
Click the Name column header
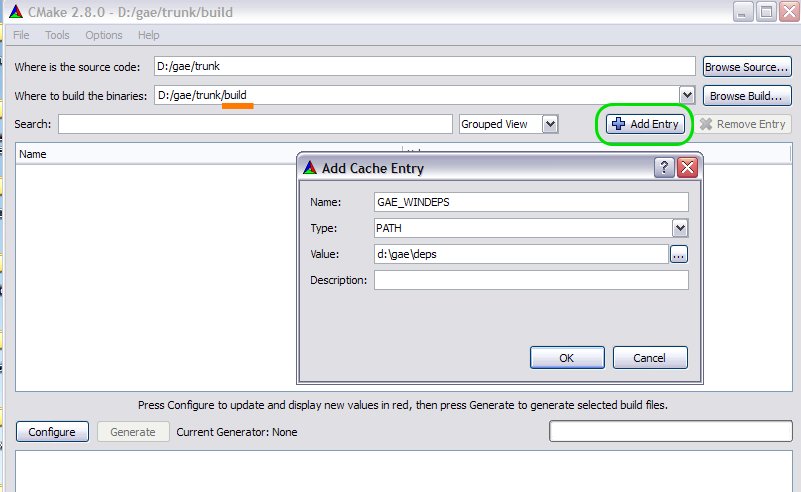(x=208, y=154)
